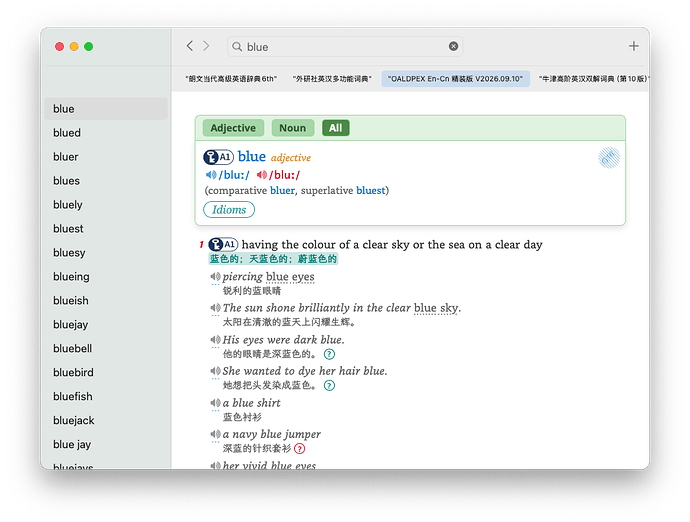Screen dimensions: 690x522
Task: Click the underlined collocation blue sky
Action: coord(436,308)
